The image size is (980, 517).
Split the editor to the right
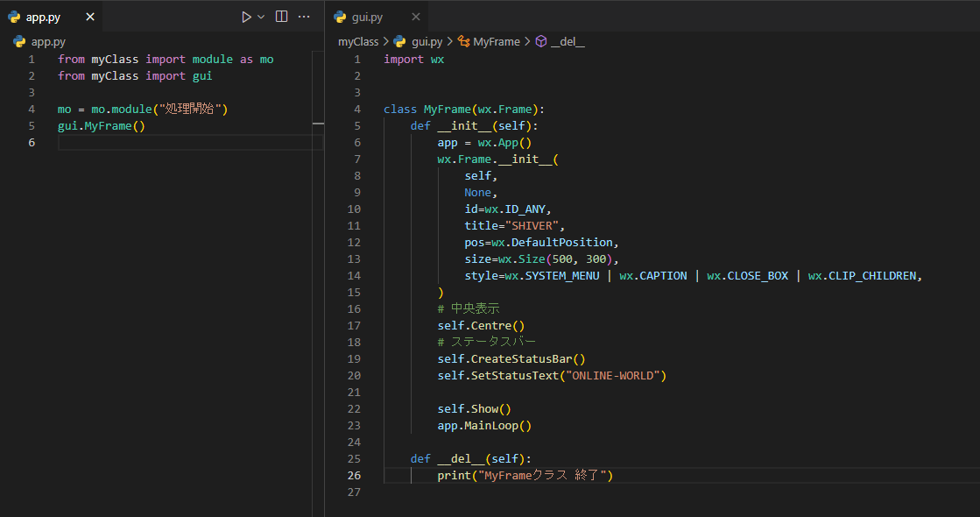[282, 17]
